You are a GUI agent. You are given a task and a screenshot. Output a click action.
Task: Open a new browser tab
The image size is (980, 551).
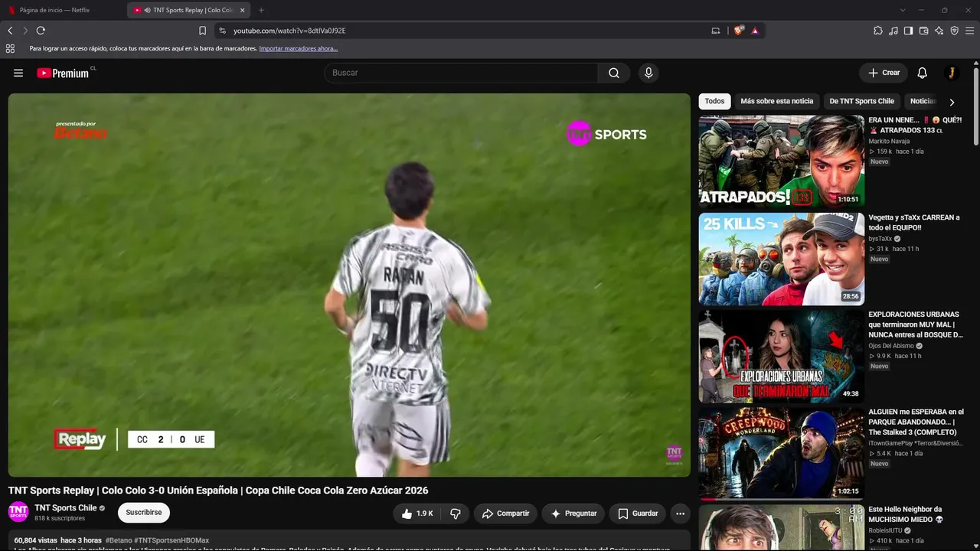pyautogui.click(x=261, y=10)
